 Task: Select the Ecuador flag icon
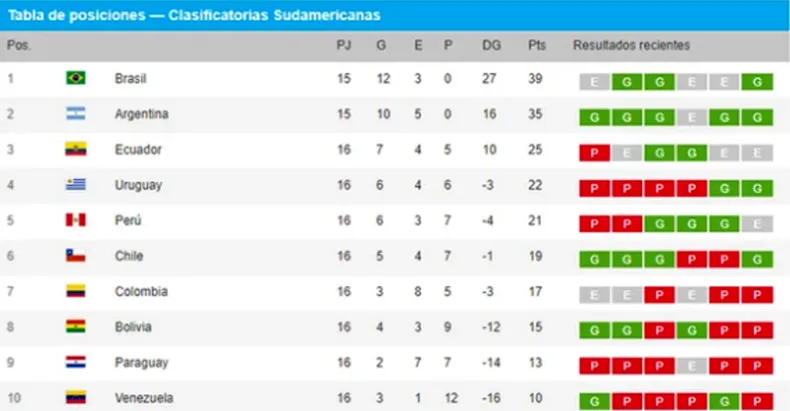click(x=76, y=149)
